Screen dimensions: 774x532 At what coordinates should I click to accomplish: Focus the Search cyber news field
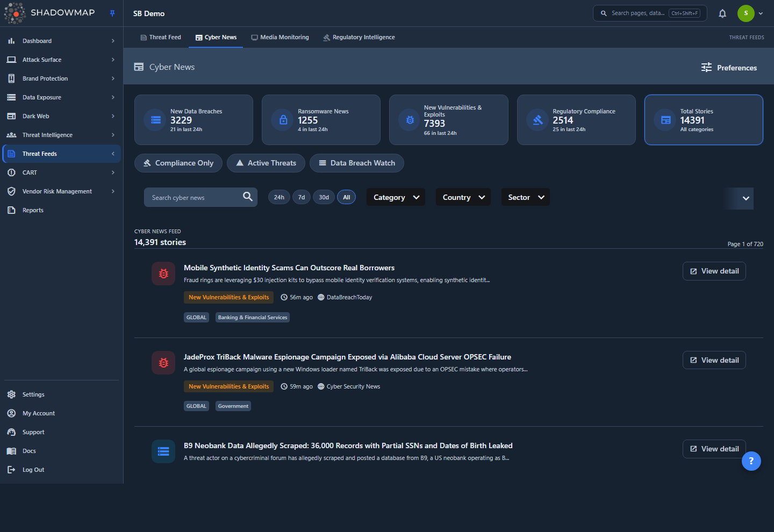tap(193, 197)
